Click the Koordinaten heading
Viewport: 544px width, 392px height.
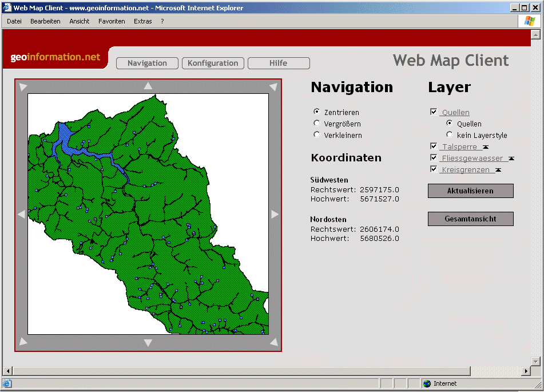(x=346, y=158)
